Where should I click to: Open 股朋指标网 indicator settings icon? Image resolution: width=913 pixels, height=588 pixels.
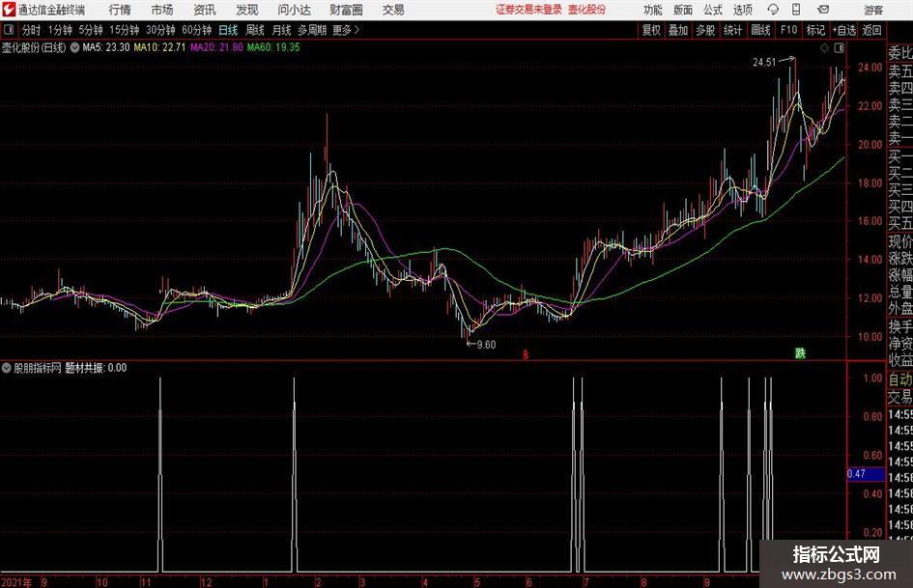[6, 368]
